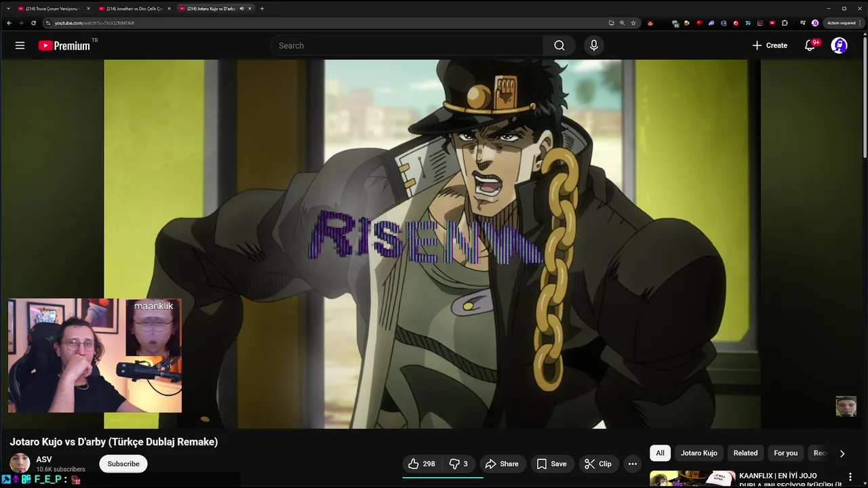Click the channel watermark in video corner
The image size is (868, 488).
click(846, 406)
